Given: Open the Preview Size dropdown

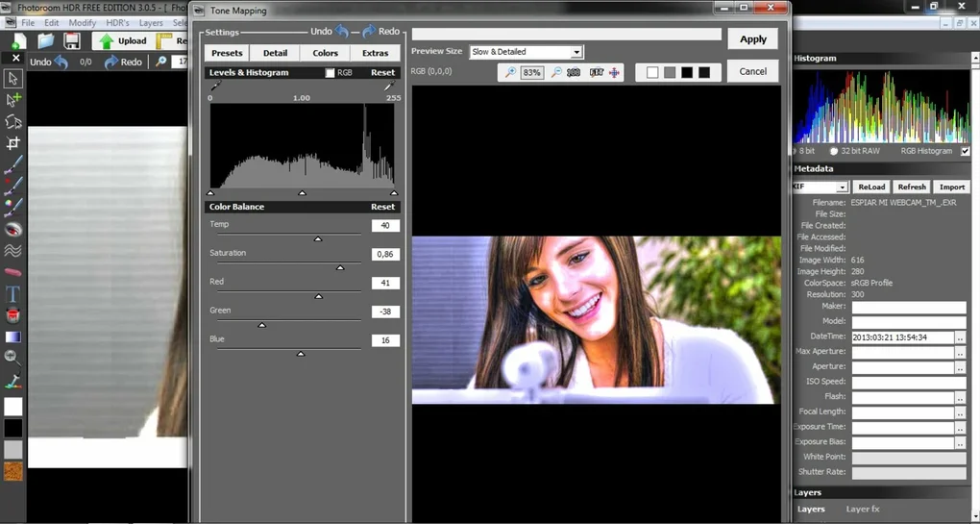Looking at the screenshot, I should [x=576, y=52].
